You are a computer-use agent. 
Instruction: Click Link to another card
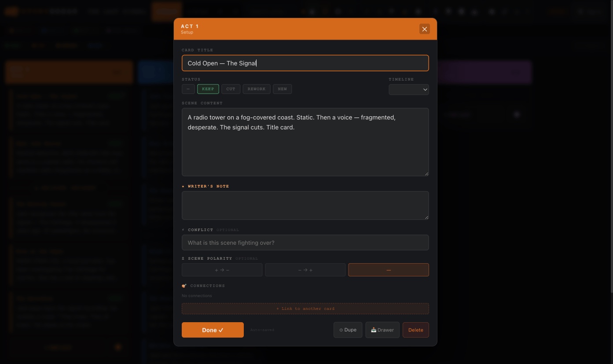305,309
